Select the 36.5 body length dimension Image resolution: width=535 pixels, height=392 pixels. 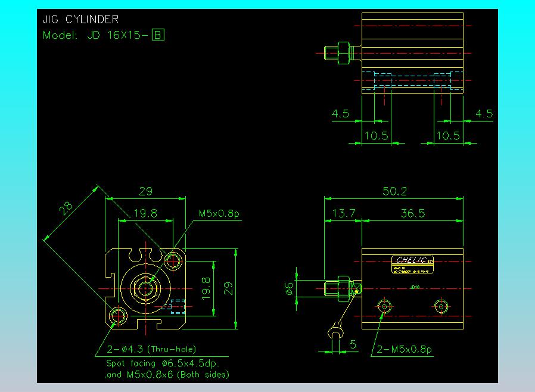pyautogui.click(x=412, y=213)
